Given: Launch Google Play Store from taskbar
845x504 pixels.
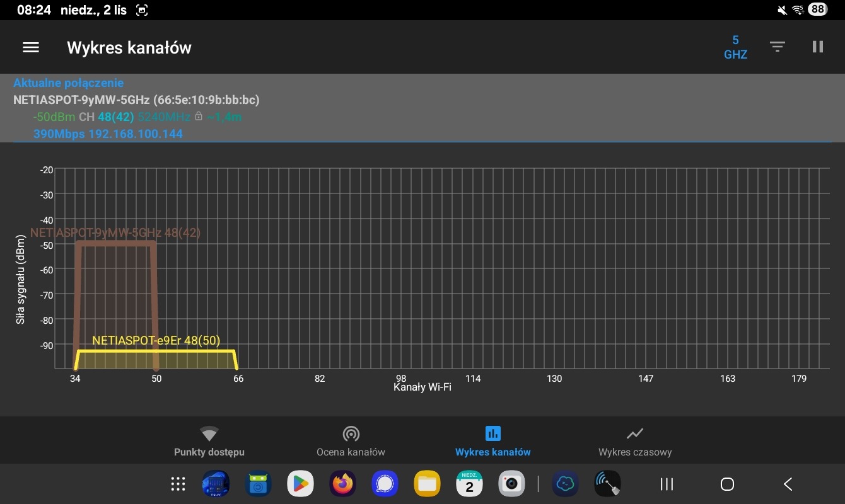Looking at the screenshot, I should point(300,484).
